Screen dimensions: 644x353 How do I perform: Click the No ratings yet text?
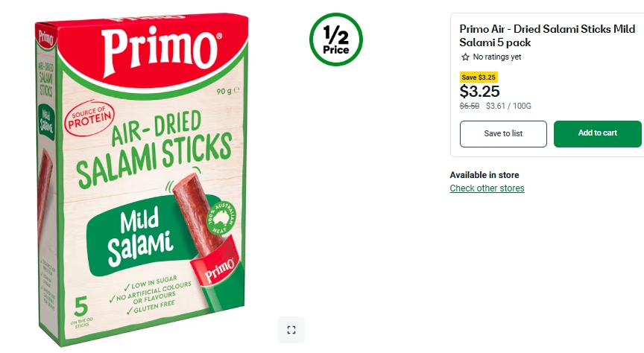496,57
